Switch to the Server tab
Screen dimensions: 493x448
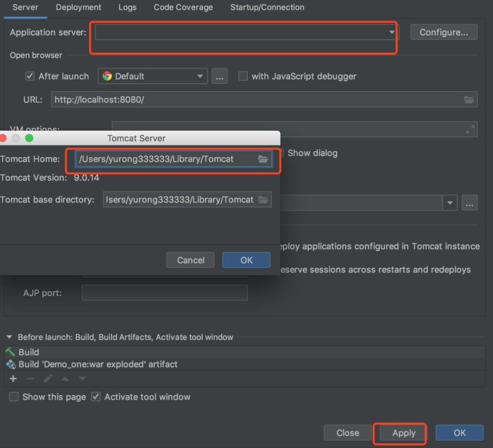pos(25,7)
